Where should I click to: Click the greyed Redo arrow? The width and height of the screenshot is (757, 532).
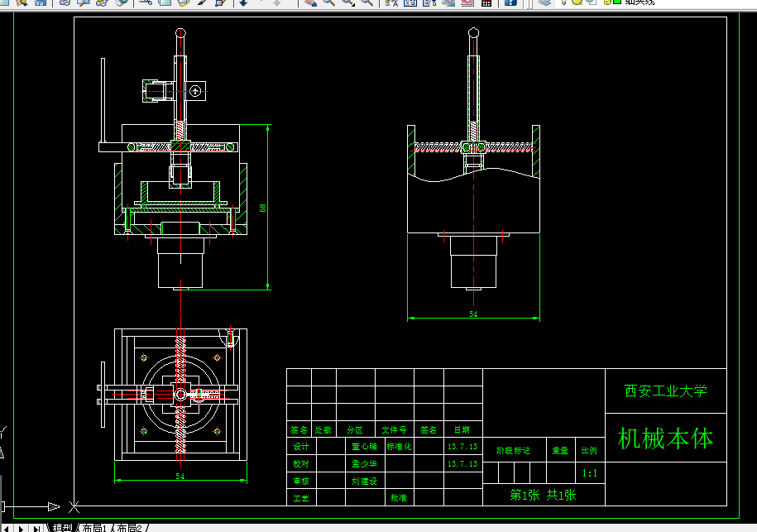276,2
